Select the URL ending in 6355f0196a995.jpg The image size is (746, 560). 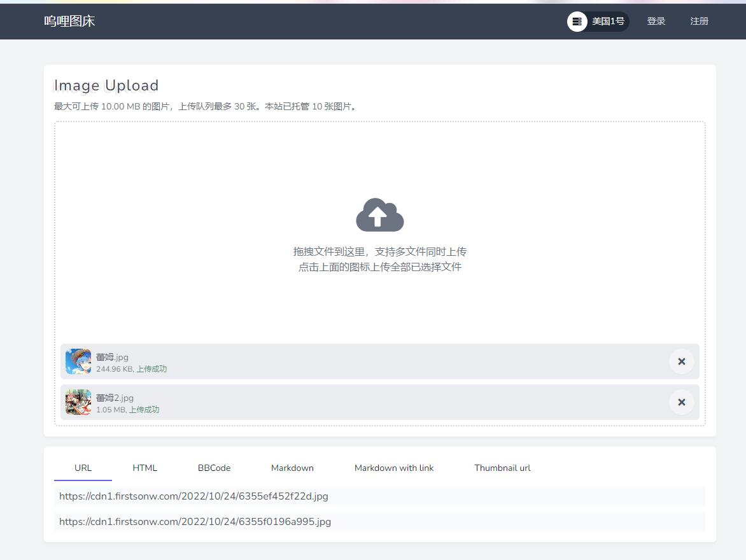point(379,522)
